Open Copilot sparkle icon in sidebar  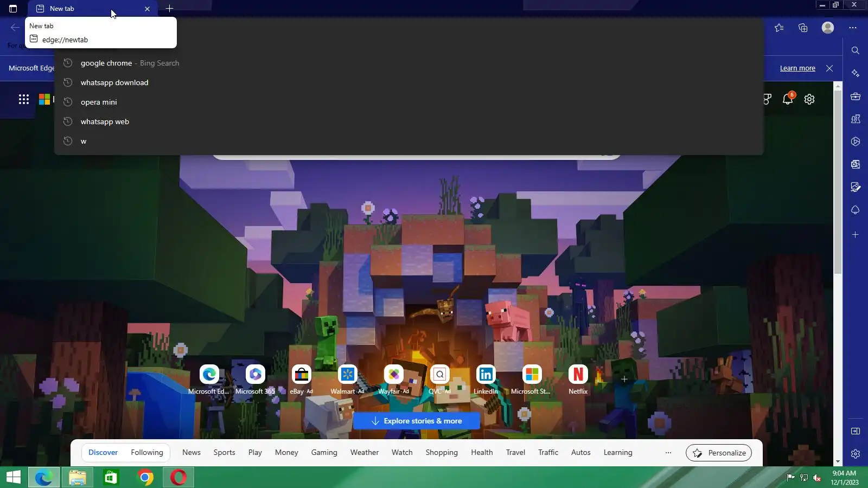coord(856,73)
